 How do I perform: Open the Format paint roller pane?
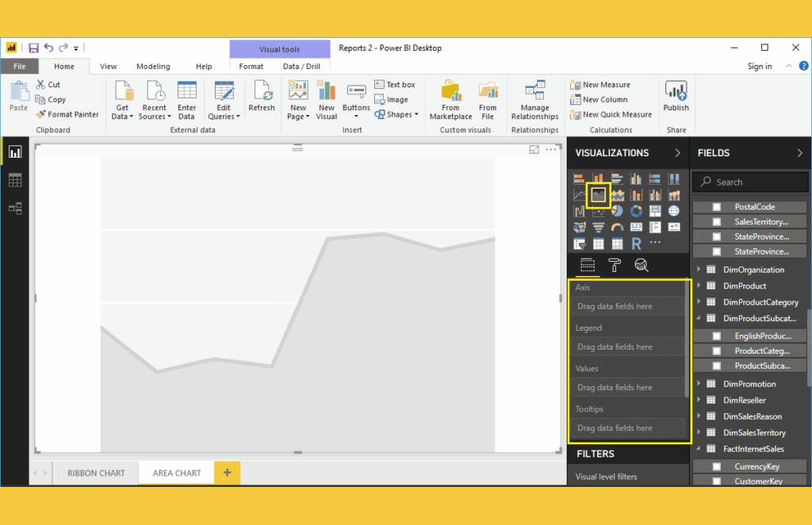pyautogui.click(x=615, y=265)
